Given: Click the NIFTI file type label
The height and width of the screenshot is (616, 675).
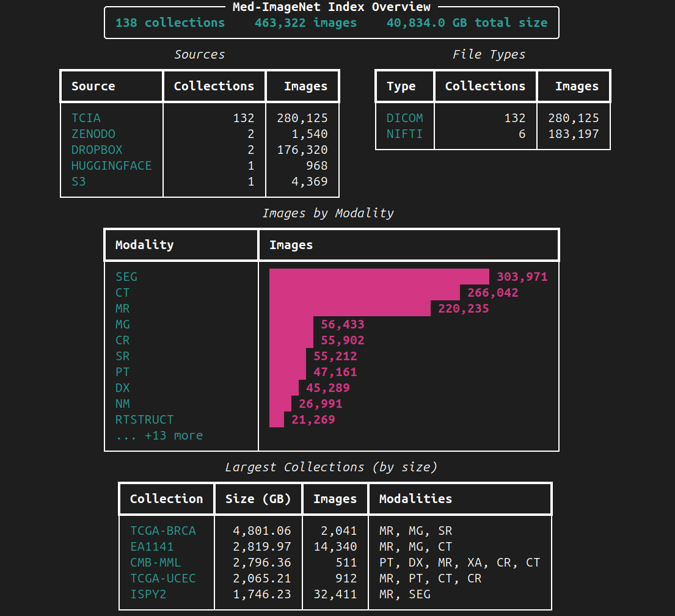Looking at the screenshot, I should pos(404,134).
